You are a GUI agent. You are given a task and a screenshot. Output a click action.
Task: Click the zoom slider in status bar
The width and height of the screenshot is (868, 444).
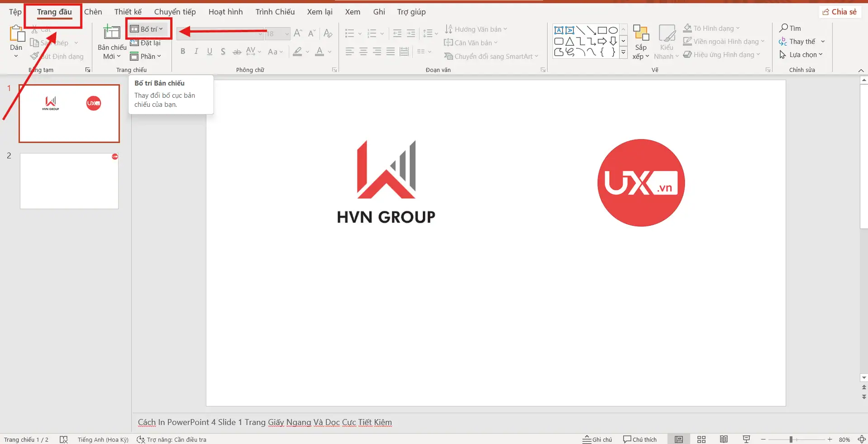click(791, 439)
